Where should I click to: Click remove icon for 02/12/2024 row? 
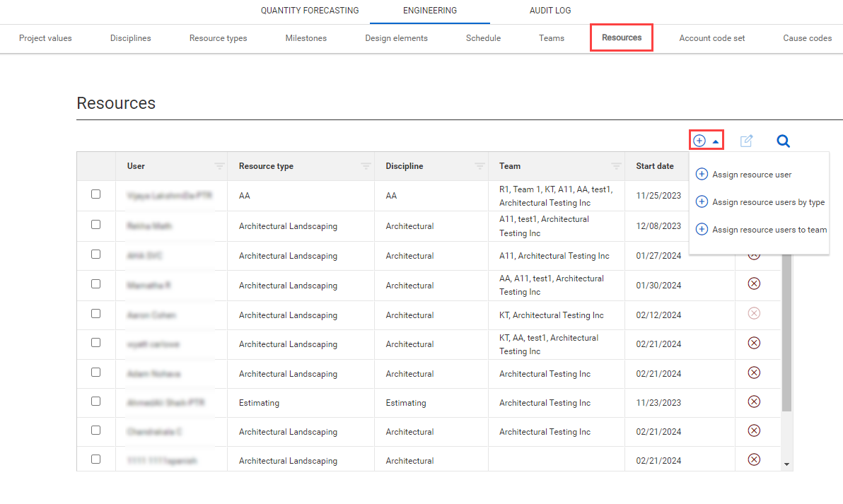click(x=754, y=313)
